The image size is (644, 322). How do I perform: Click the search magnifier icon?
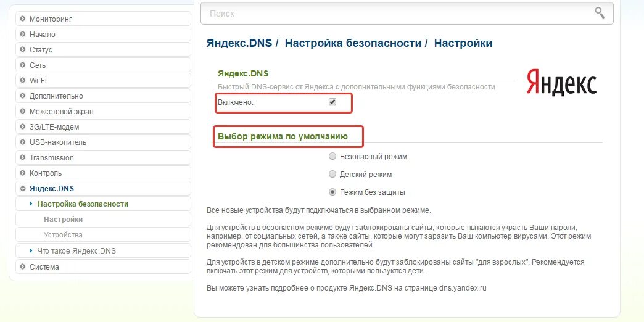[600, 13]
